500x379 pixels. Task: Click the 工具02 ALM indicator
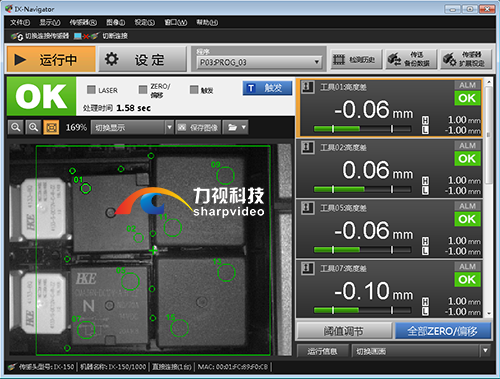click(x=467, y=145)
